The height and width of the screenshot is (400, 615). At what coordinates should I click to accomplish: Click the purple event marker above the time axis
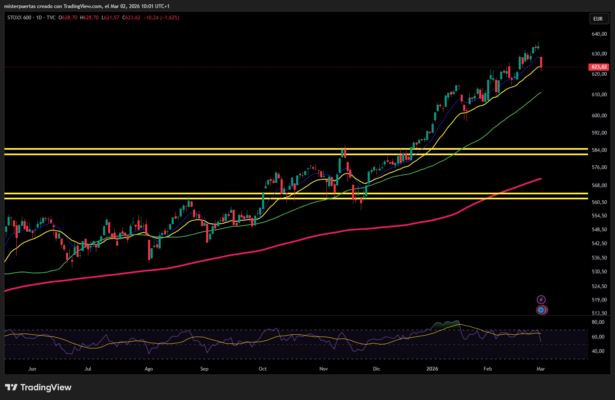click(541, 299)
